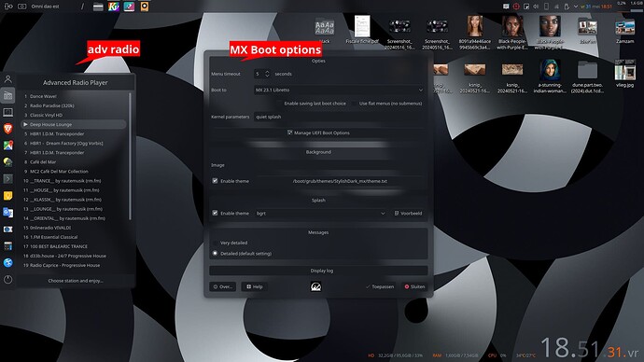Select 1.FM Essential Classical station
This screenshot has height=362, width=644.
click(x=74, y=237)
